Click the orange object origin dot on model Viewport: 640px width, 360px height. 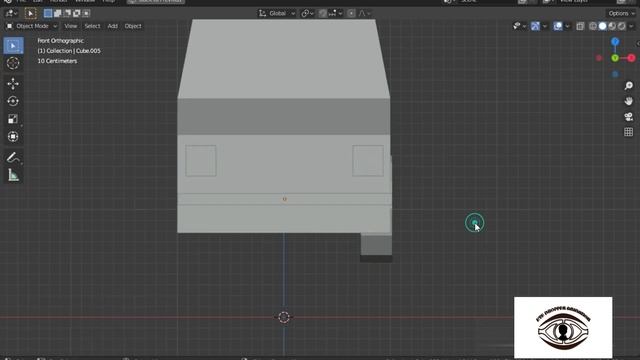284,199
